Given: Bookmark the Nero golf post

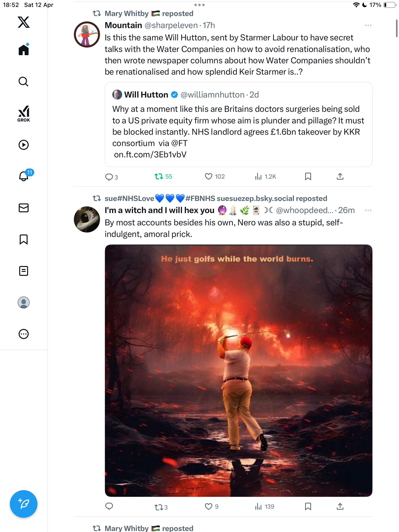Looking at the screenshot, I should pyautogui.click(x=308, y=507).
